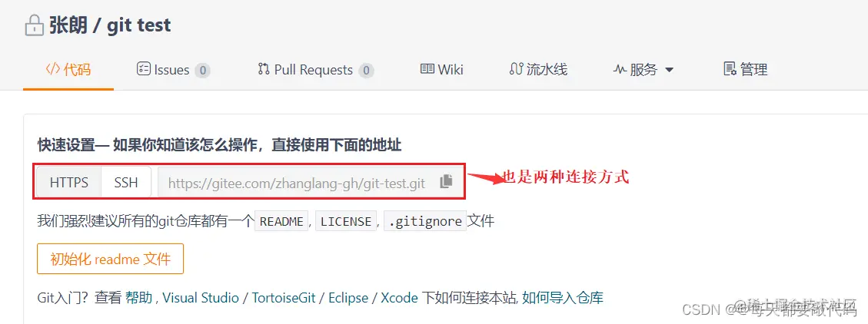Open the 如何导入仓库 link
868x324 pixels.
click(563, 298)
